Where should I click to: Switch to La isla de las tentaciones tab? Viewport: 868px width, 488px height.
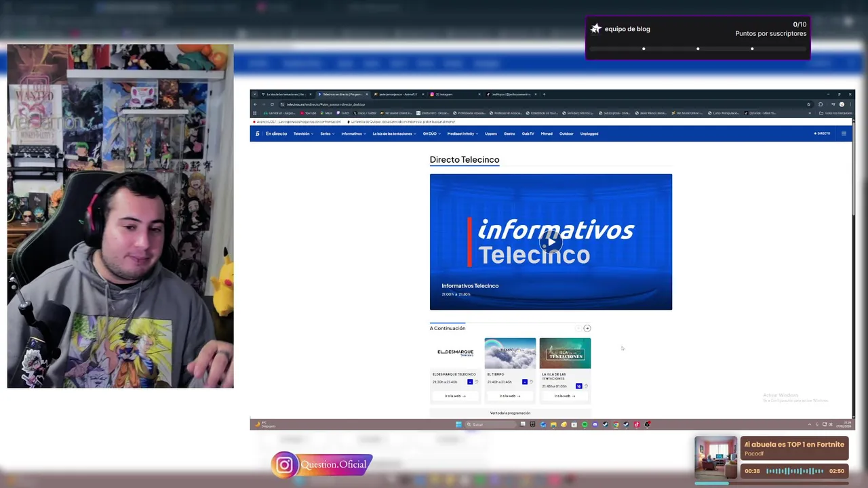(x=287, y=94)
